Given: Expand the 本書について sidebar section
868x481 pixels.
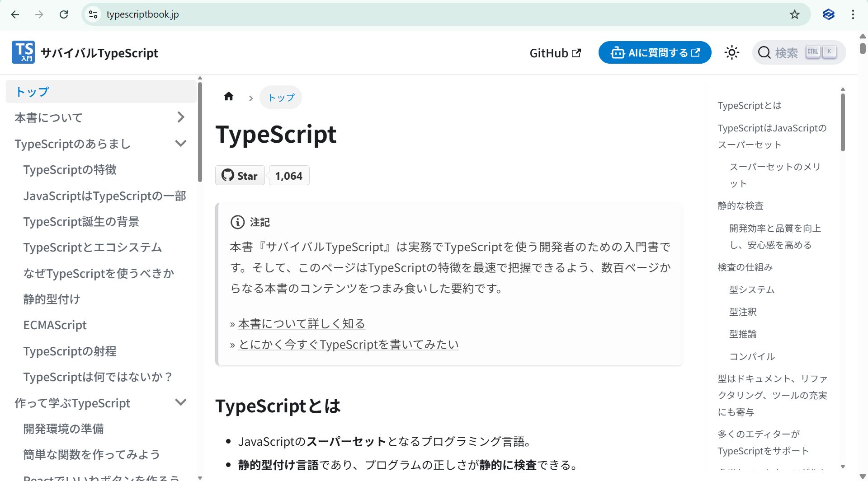Looking at the screenshot, I should pos(181,117).
